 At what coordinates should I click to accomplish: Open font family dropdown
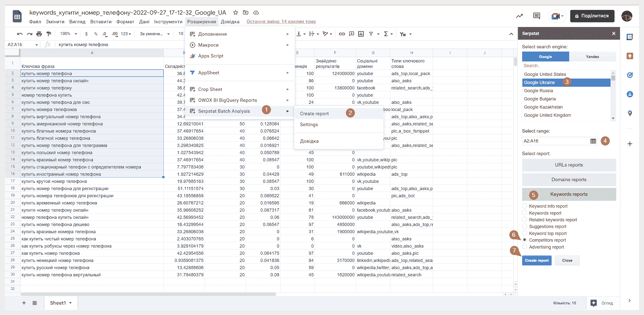(x=155, y=34)
